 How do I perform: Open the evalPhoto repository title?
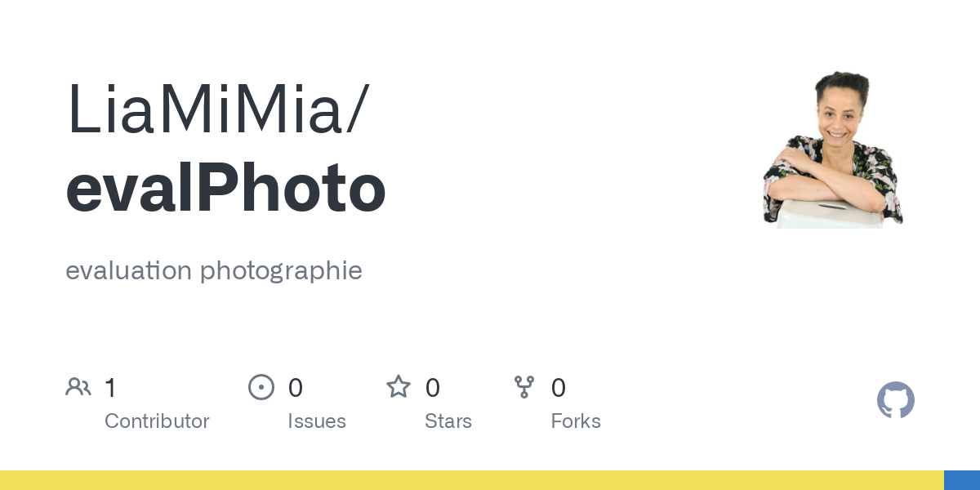tap(225, 189)
